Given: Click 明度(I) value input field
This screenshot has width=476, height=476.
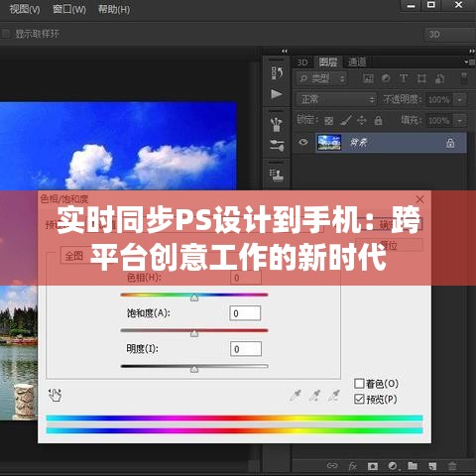Looking at the screenshot, I should pyautogui.click(x=246, y=349).
